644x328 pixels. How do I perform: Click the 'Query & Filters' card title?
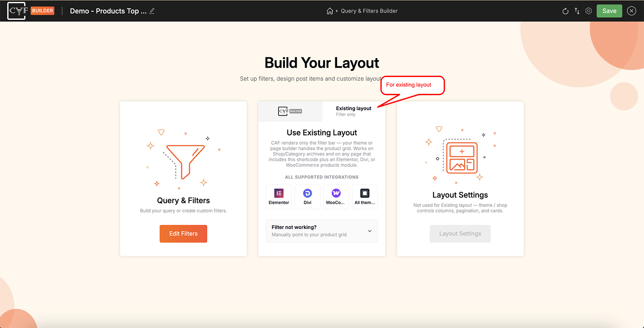[184, 201]
